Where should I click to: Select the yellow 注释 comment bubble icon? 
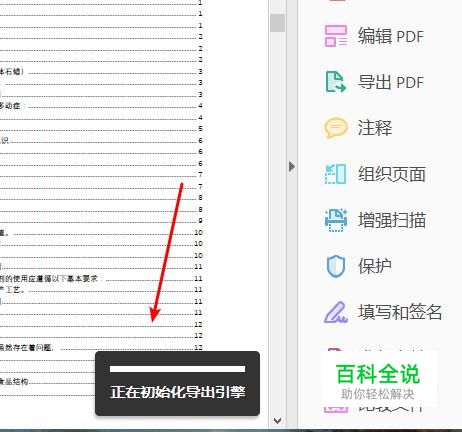pyautogui.click(x=336, y=128)
